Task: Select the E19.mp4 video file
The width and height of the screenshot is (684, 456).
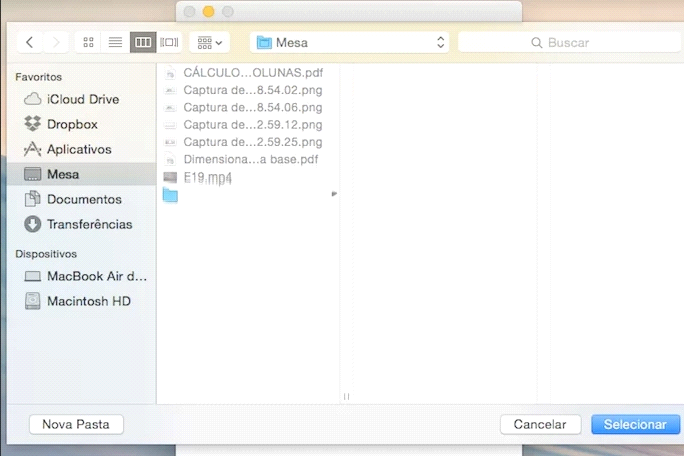Action: click(x=248, y=177)
